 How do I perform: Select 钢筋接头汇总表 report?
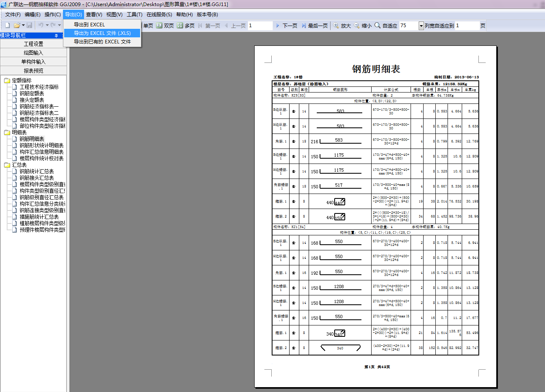(37, 178)
